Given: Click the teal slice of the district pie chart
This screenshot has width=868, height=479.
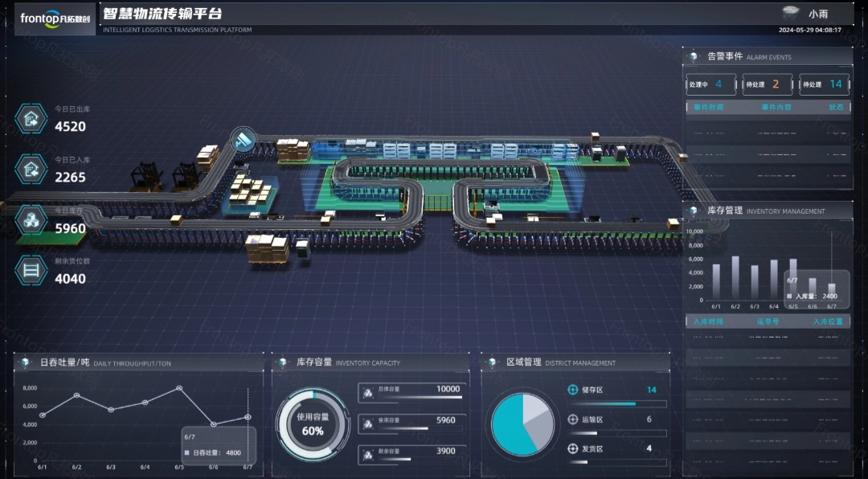Looking at the screenshot, I should 508,426.
